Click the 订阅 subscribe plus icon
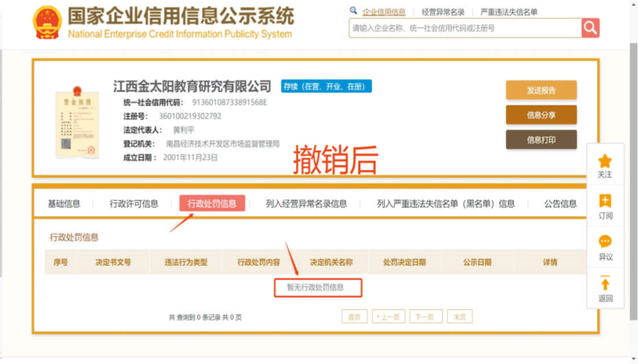638x364 pixels. click(605, 201)
